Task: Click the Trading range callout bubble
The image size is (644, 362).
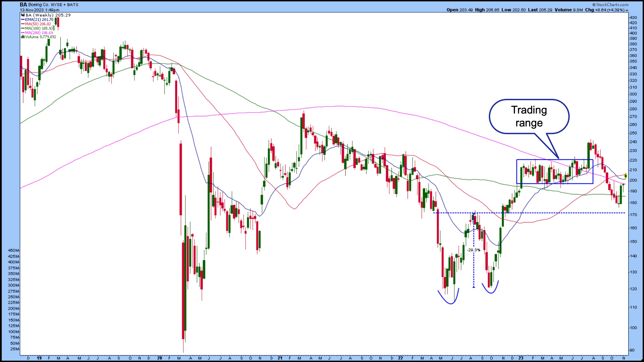Action: pyautogui.click(x=529, y=117)
